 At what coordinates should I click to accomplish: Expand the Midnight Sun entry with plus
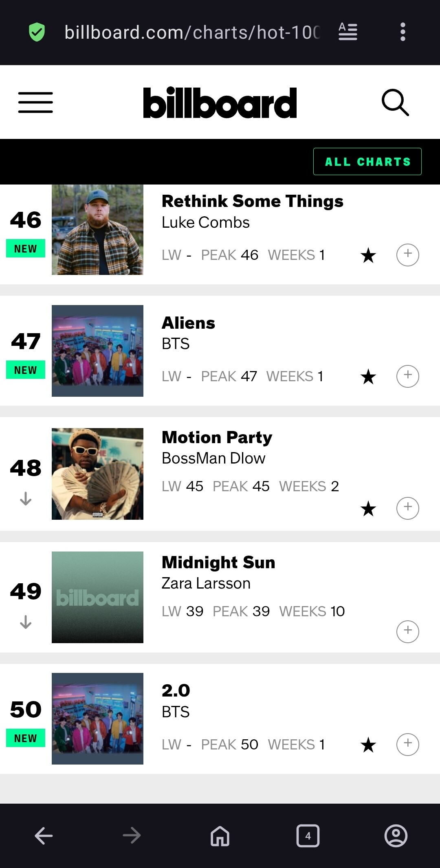tap(408, 631)
